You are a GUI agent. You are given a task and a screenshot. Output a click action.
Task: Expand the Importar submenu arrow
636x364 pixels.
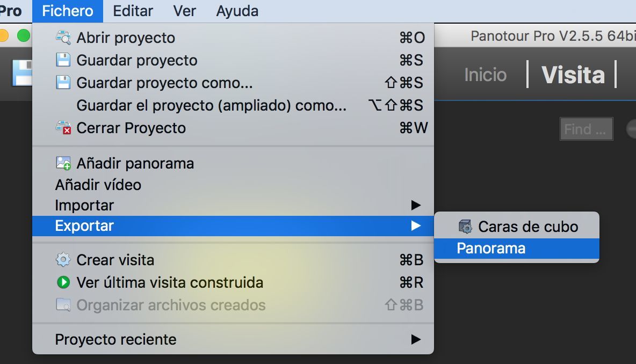(x=416, y=205)
